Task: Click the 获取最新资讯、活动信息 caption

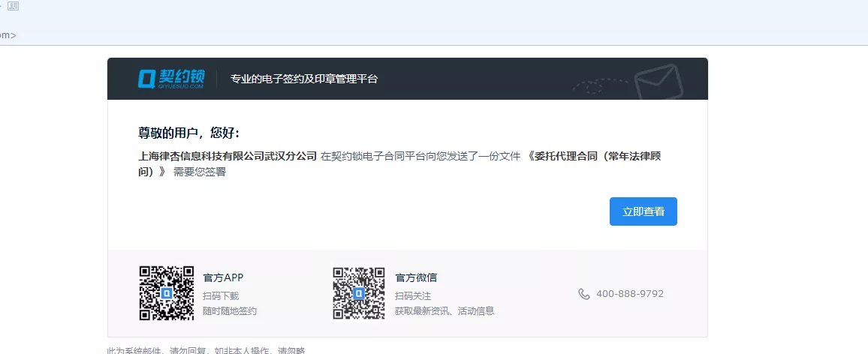Action: click(444, 310)
